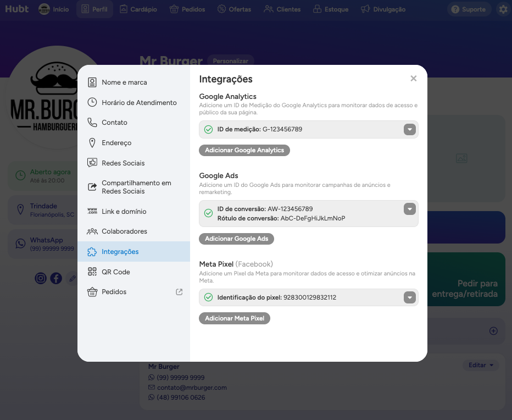Open the Facebook profile icon

tap(56, 279)
